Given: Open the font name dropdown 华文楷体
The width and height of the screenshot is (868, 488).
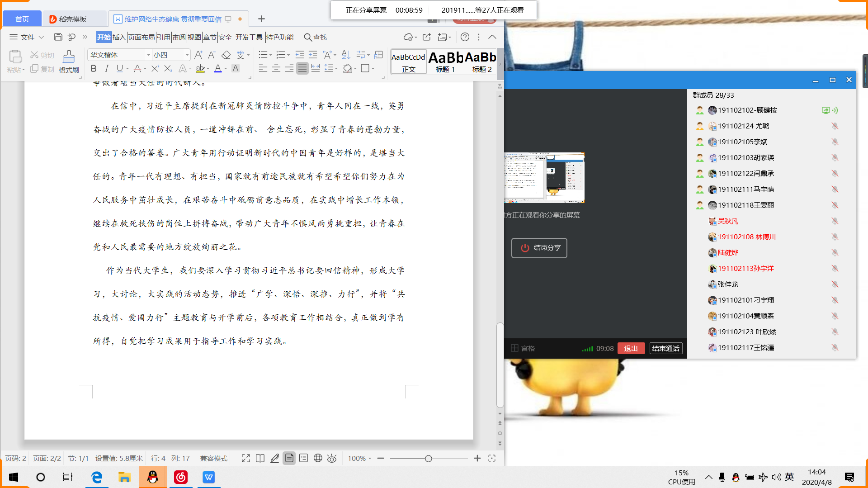Looking at the screenshot, I should pos(148,55).
